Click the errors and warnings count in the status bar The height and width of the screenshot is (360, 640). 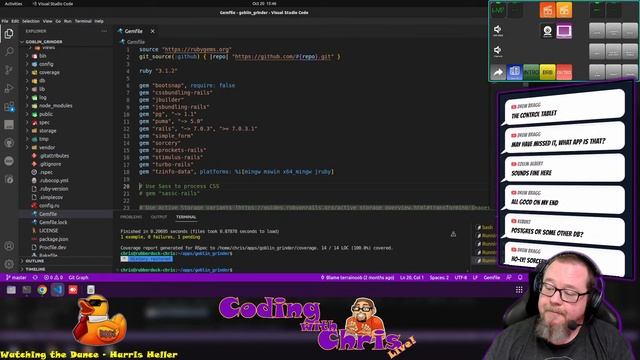click(53, 278)
